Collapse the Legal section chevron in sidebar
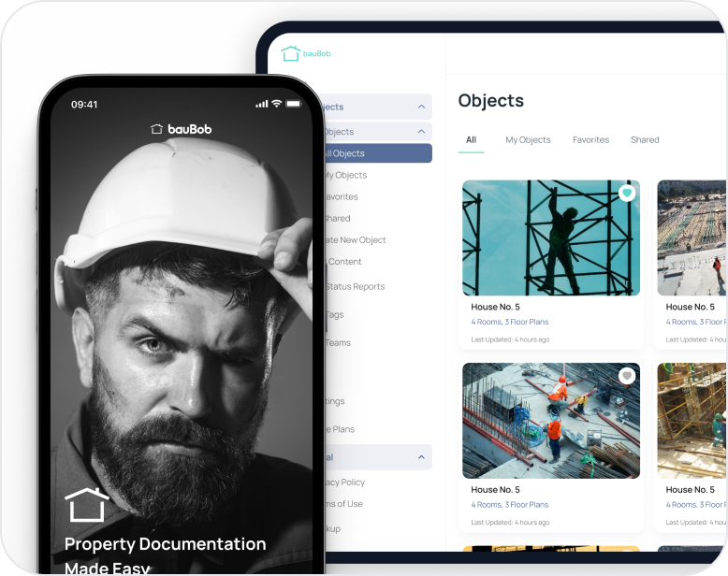728x576 pixels. point(421,457)
